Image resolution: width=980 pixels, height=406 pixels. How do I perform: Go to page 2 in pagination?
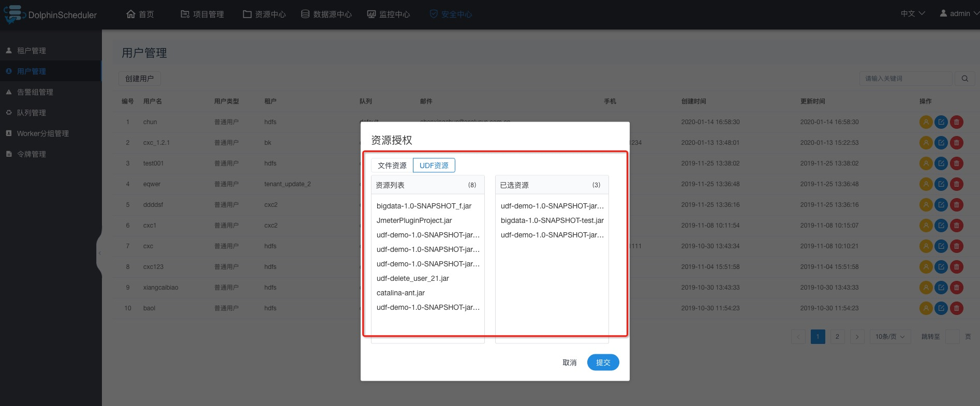837,337
